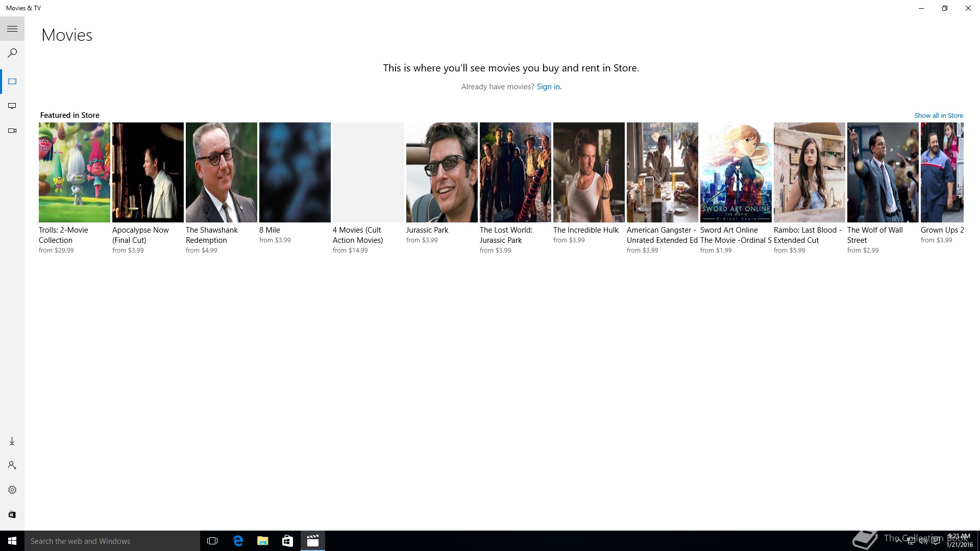980x551 pixels.
Task: Open Rambo Last Blood poster
Action: (x=810, y=172)
